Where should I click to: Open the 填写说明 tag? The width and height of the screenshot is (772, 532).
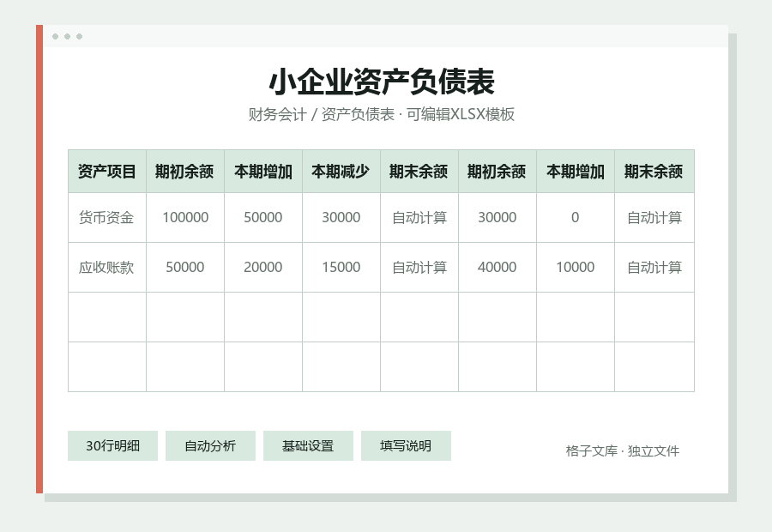pyautogui.click(x=406, y=446)
